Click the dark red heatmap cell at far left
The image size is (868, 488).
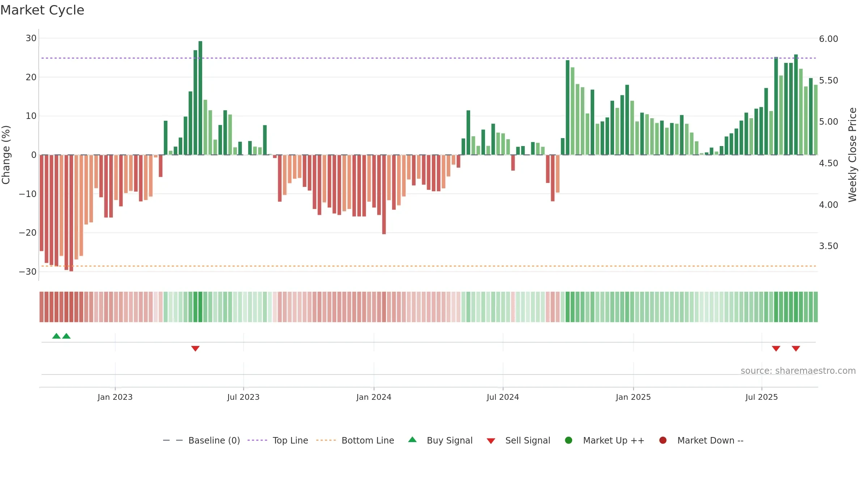(42, 307)
